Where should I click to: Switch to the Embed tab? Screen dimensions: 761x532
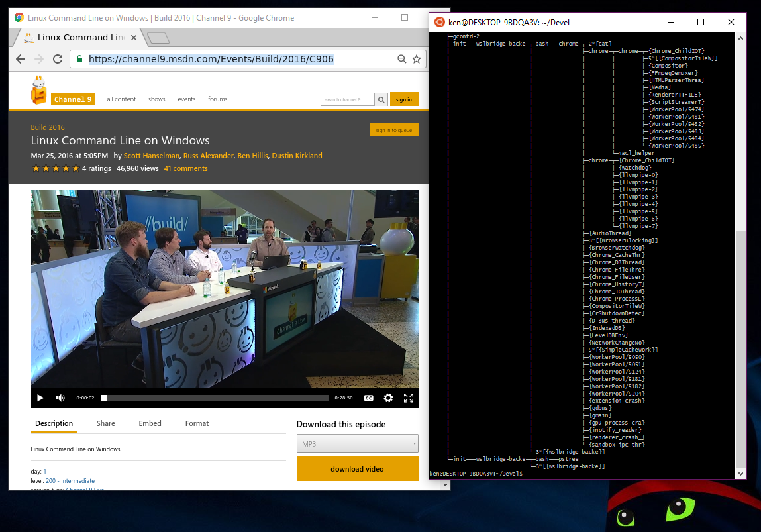(x=150, y=423)
